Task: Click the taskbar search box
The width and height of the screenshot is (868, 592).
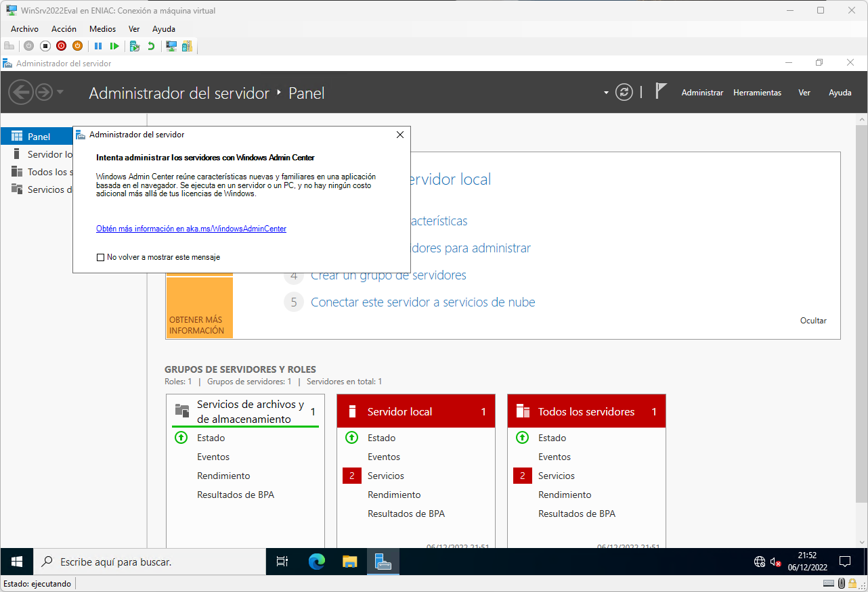Action: pos(150,562)
